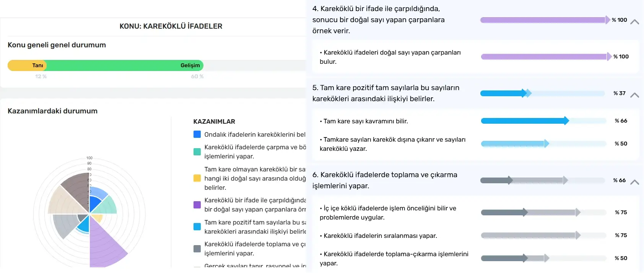Click the %37 progress bar of objective 5
The height and width of the screenshot is (273, 644).
tap(543, 93)
